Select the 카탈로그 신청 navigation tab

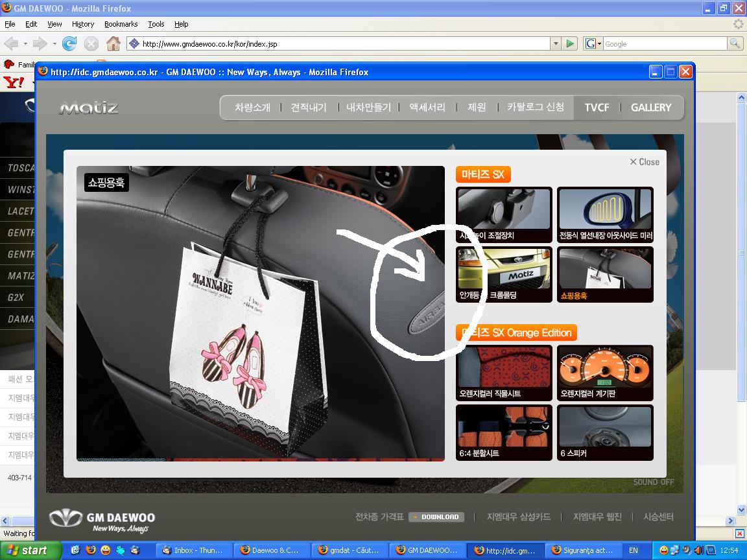pos(536,107)
